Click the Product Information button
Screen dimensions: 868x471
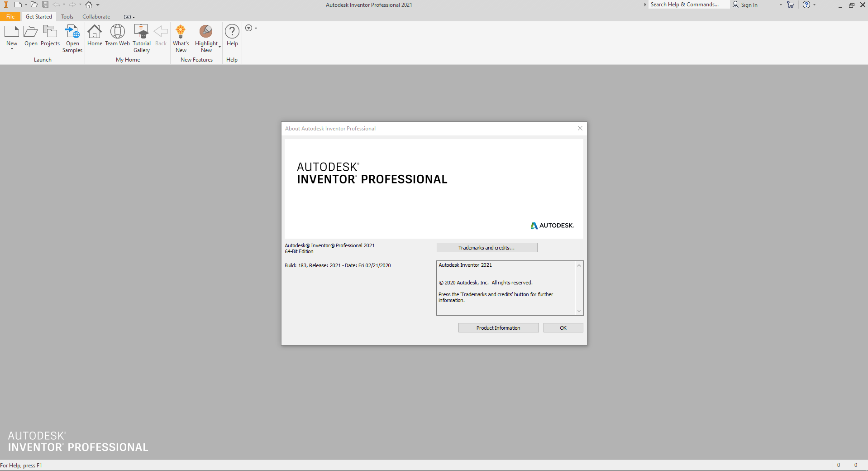coord(498,328)
